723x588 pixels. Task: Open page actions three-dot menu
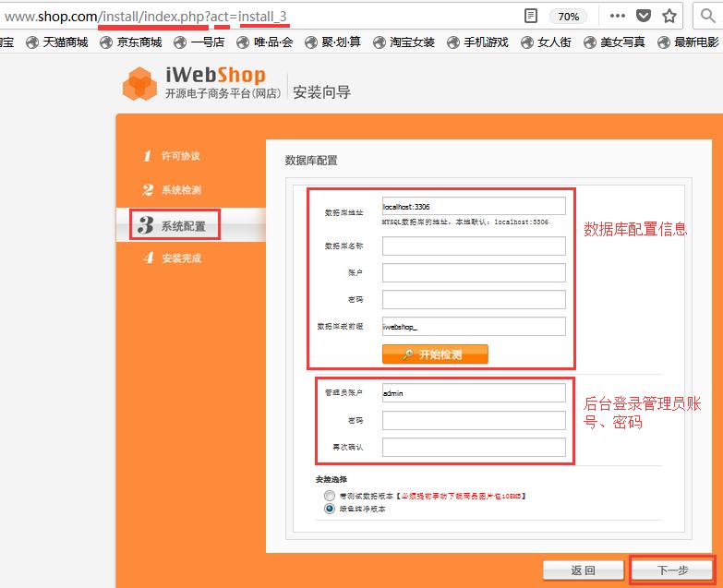tap(617, 16)
